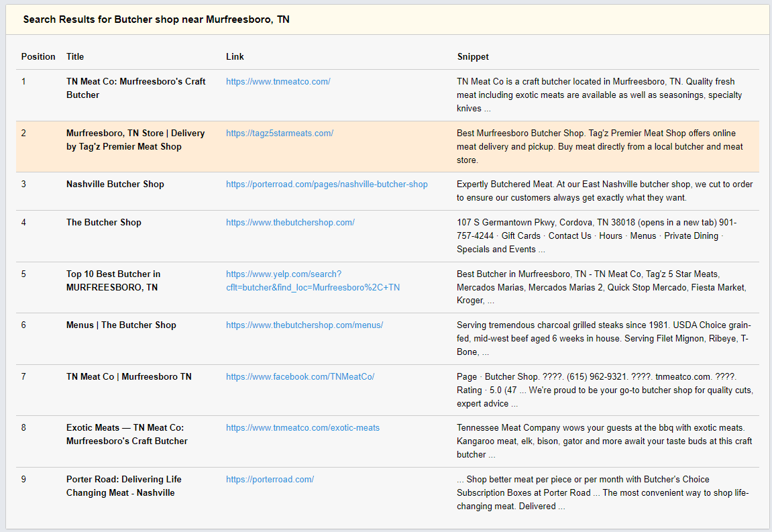This screenshot has height=532, width=772.
Task: Click the Snippet column header
Action: (x=473, y=57)
